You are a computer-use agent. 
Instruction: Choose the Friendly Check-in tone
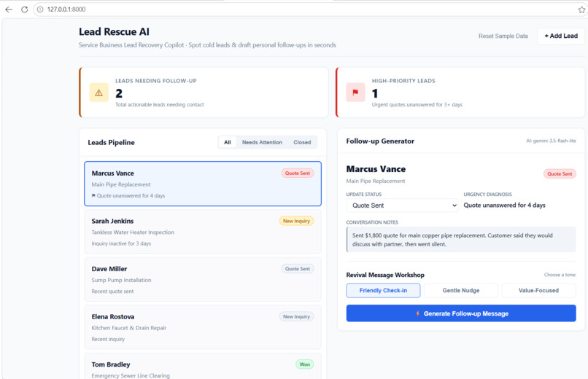tap(383, 290)
